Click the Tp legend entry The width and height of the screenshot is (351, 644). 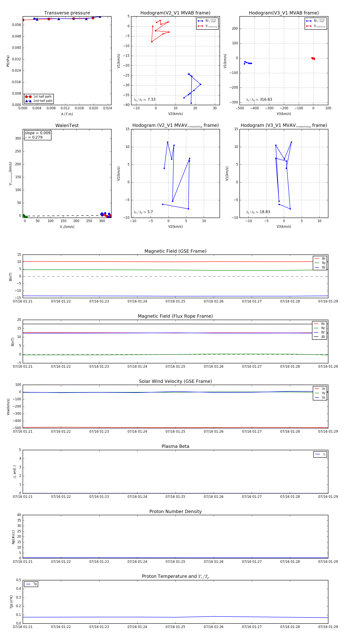click(x=31, y=584)
